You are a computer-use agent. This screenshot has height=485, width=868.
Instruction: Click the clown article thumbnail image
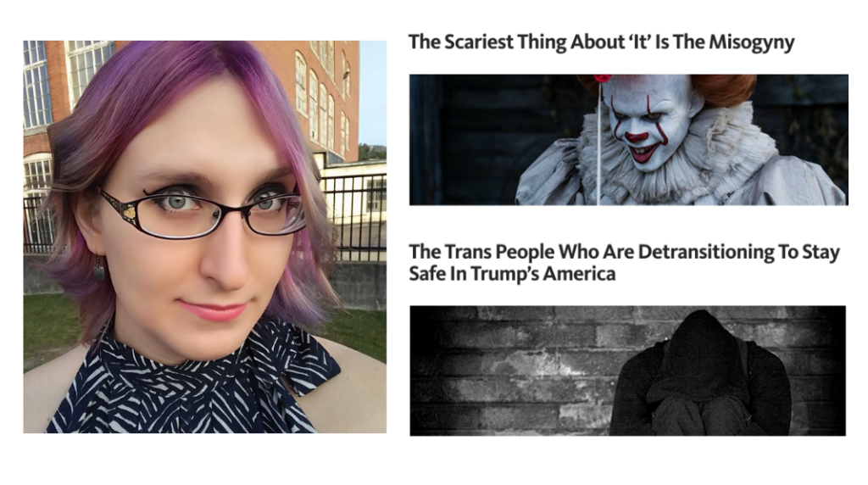[628, 140]
